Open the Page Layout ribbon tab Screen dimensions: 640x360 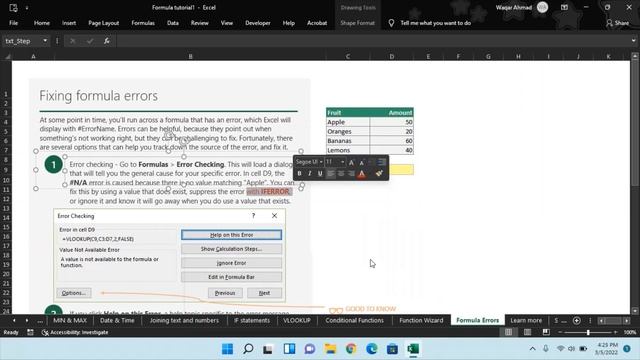(x=104, y=23)
